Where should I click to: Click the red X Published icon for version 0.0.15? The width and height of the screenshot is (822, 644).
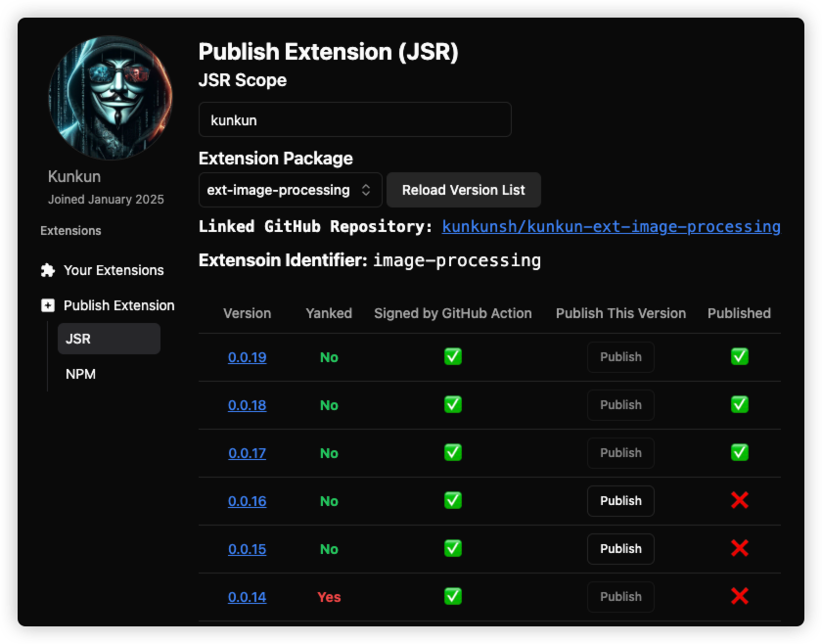point(739,549)
